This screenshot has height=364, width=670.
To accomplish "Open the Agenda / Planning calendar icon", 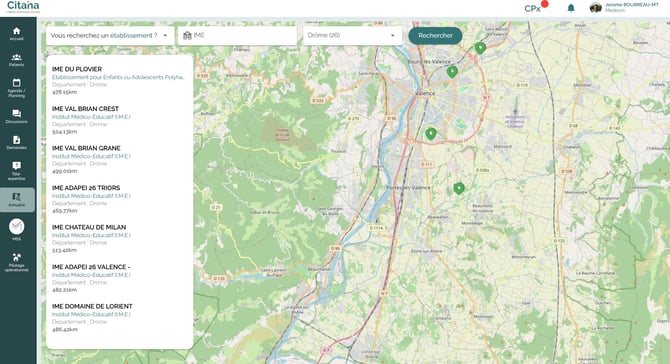I will pyautogui.click(x=17, y=88).
